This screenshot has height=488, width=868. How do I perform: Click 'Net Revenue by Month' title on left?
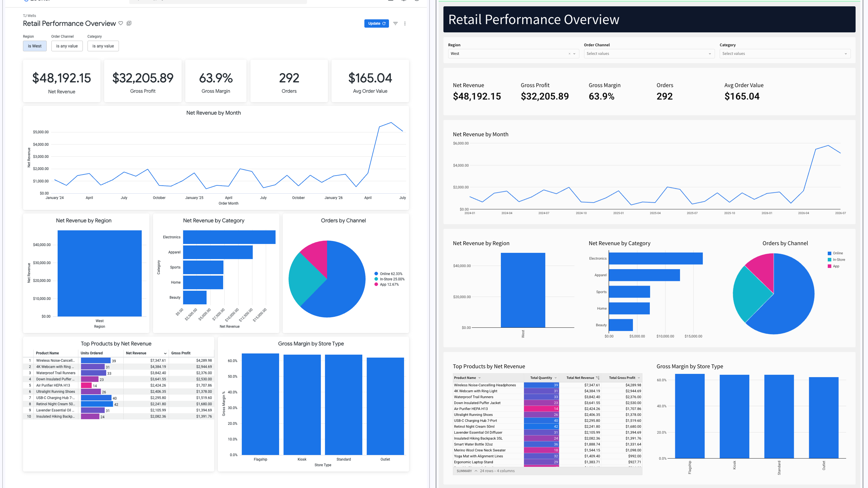click(213, 113)
